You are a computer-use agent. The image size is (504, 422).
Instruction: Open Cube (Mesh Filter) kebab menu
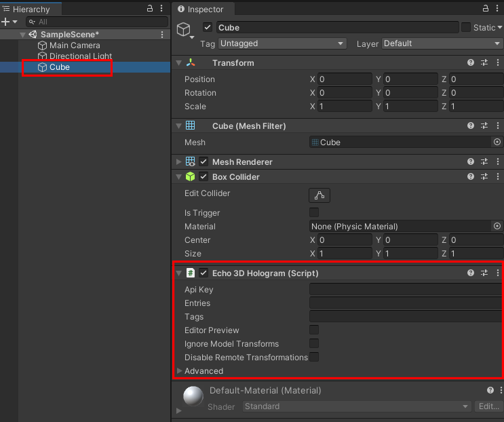point(498,126)
